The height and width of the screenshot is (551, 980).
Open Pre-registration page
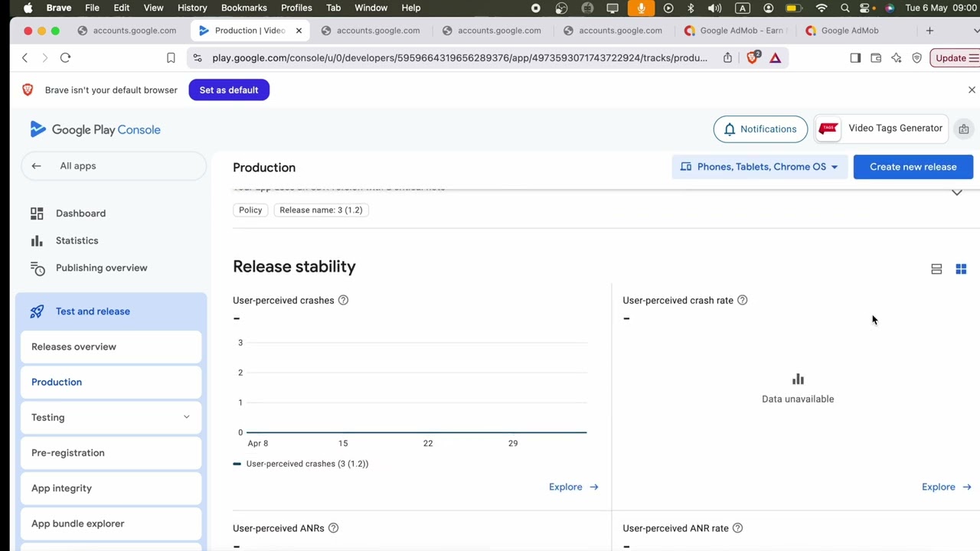pos(111,453)
